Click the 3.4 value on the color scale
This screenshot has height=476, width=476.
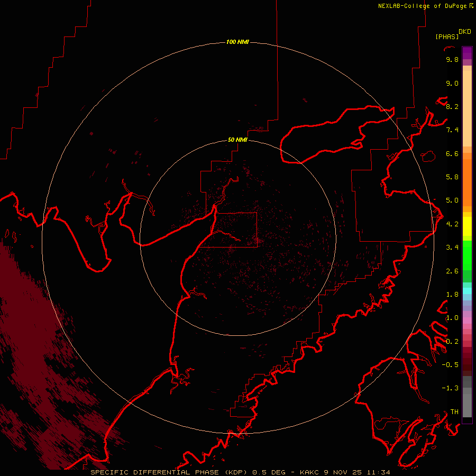452,248
